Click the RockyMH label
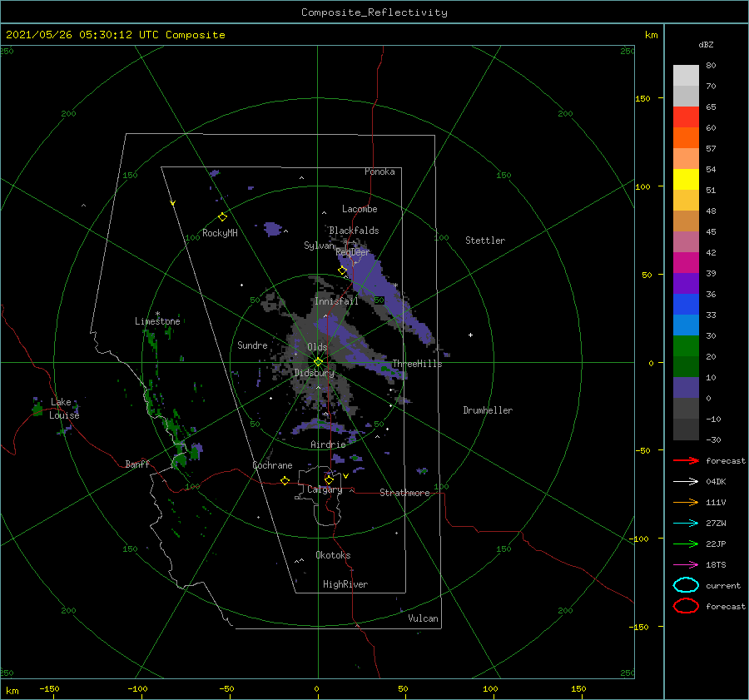 220,233
